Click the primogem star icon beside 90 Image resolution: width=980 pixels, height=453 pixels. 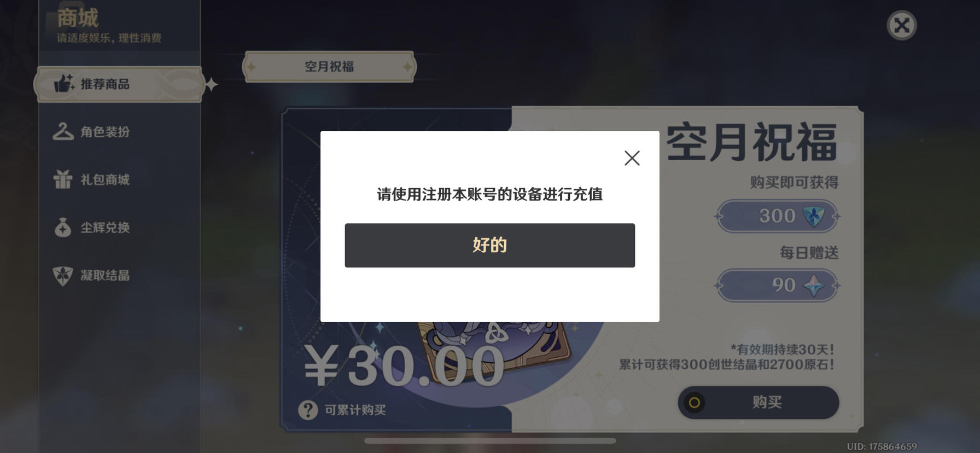coord(813,285)
